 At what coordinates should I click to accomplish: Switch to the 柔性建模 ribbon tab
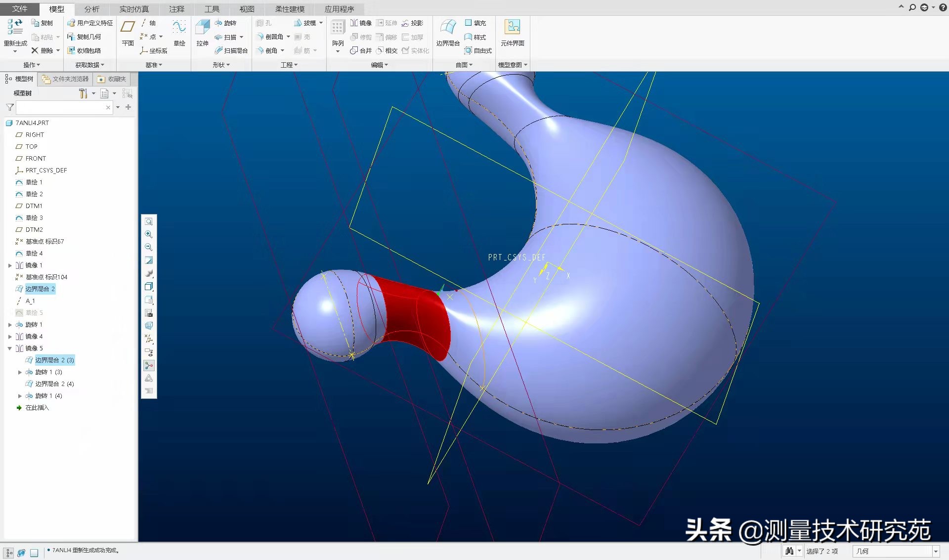point(289,8)
